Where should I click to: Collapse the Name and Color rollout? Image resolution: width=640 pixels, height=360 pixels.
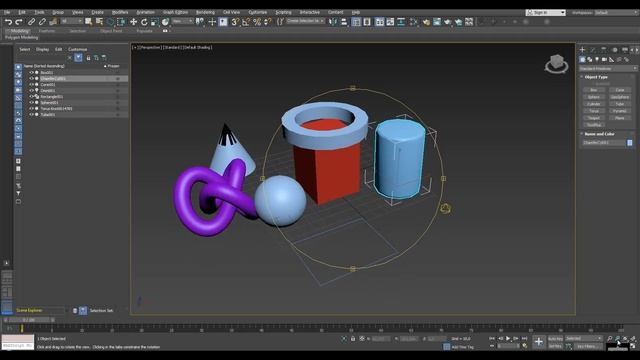click(599, 134)
